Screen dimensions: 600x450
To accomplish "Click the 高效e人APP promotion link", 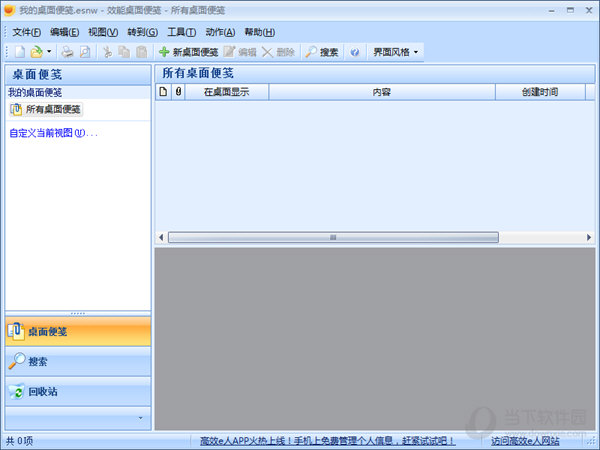I will [327, 440].
